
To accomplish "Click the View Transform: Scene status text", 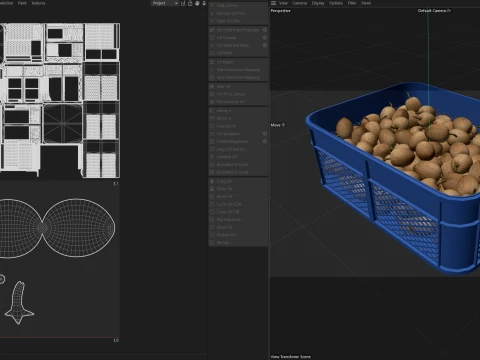I will pos(290,357).
